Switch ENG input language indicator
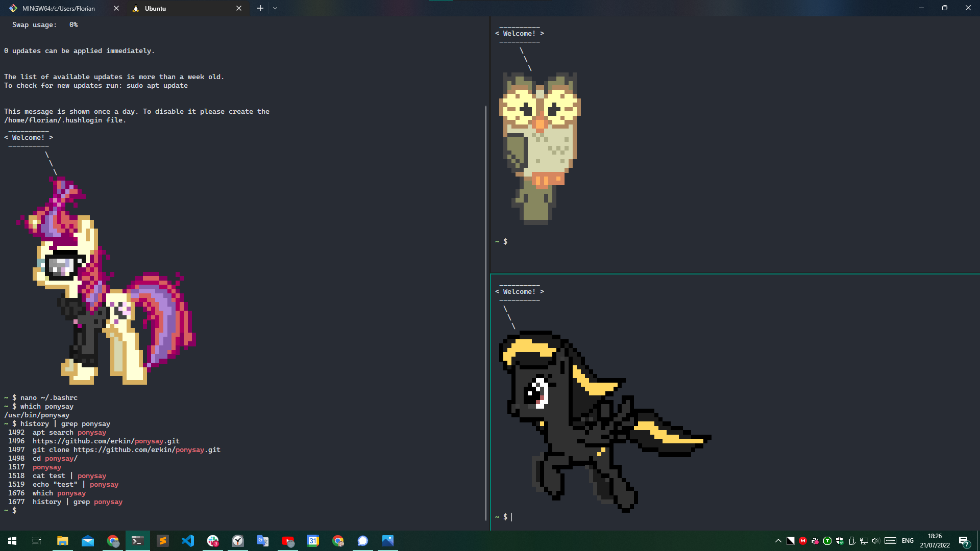The width and height of the screenshot is (980, 551). (x=908, y=541)
